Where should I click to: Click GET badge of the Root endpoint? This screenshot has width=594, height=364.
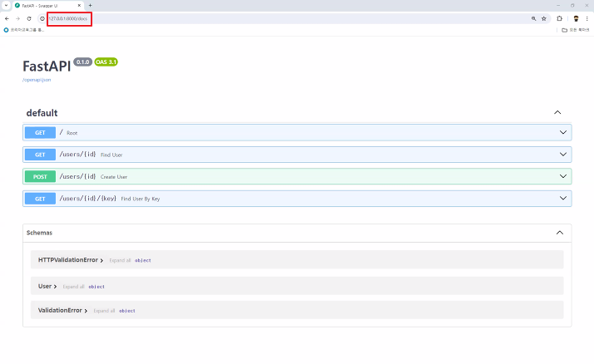click(x=40, y=133)
